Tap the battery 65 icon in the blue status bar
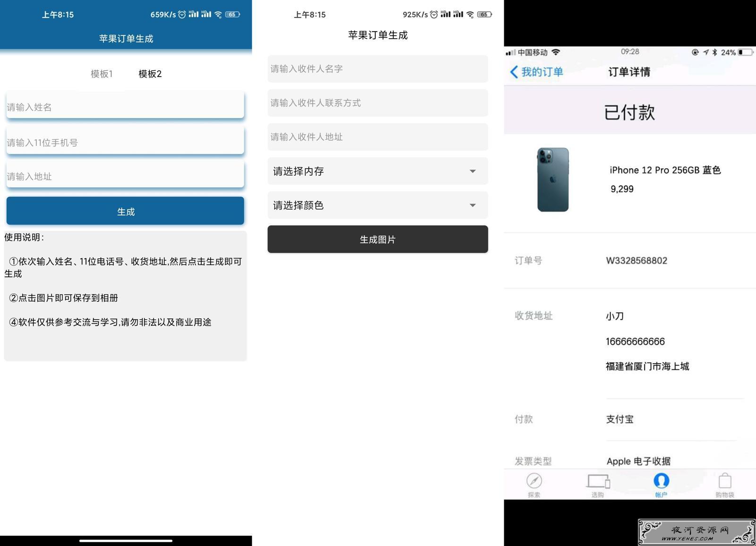Screen dimensions: 756x546 point(232,15)
